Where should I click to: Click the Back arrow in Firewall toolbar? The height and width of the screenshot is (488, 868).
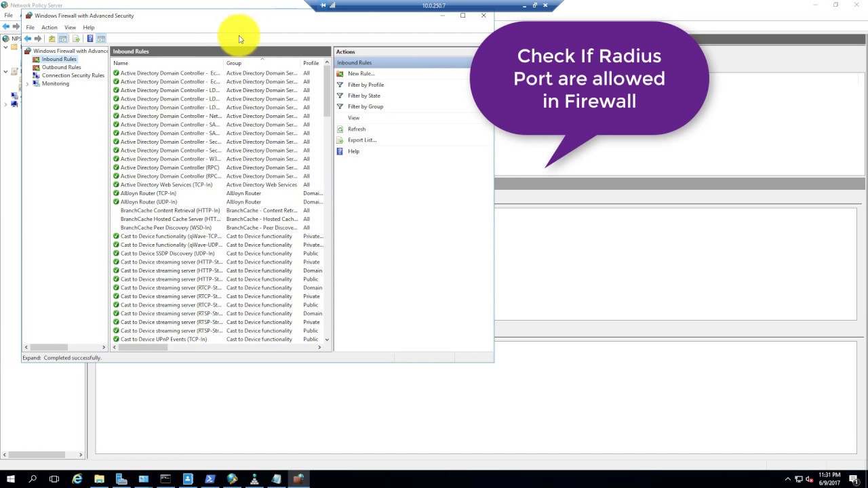coord(27,39)
